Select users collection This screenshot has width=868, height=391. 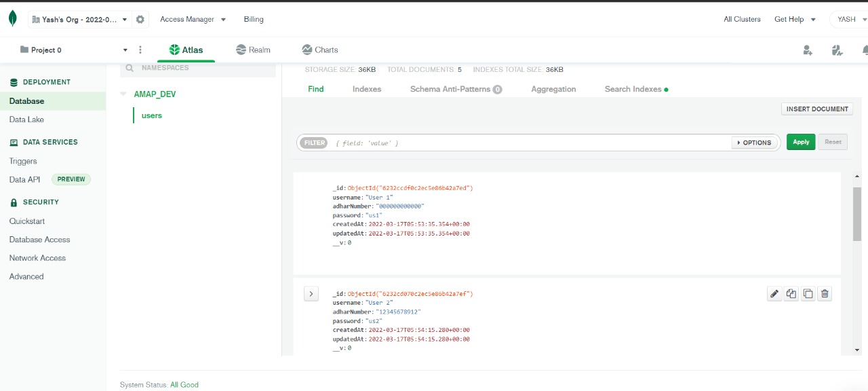point(152,115)
